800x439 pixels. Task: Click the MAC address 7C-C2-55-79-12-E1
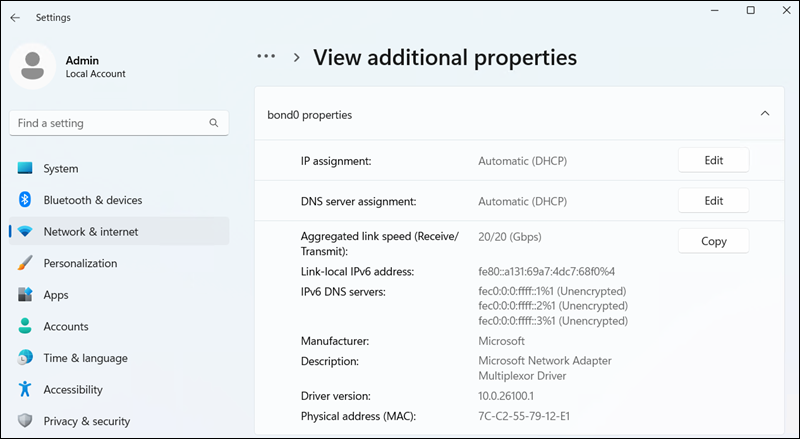[x=524, y=416]
